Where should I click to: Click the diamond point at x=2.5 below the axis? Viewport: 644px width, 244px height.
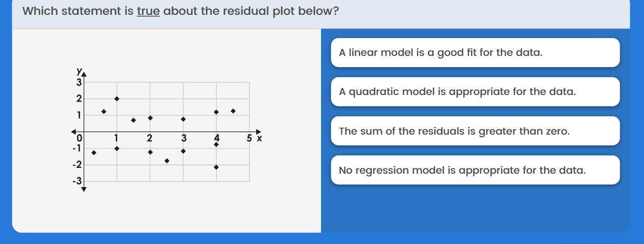pyautogui.click(x=167, y=161)
